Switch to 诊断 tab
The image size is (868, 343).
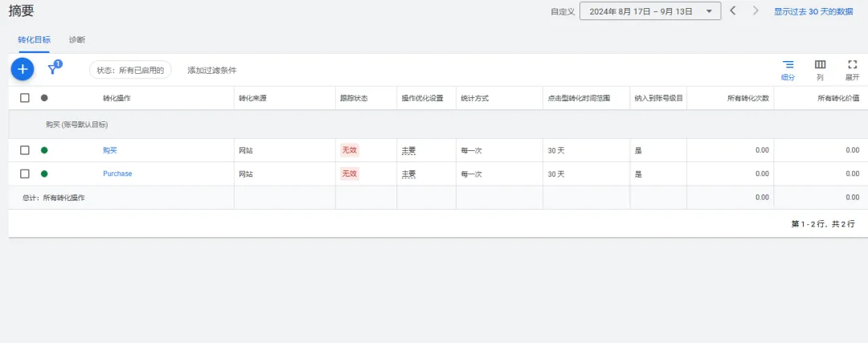77,40
